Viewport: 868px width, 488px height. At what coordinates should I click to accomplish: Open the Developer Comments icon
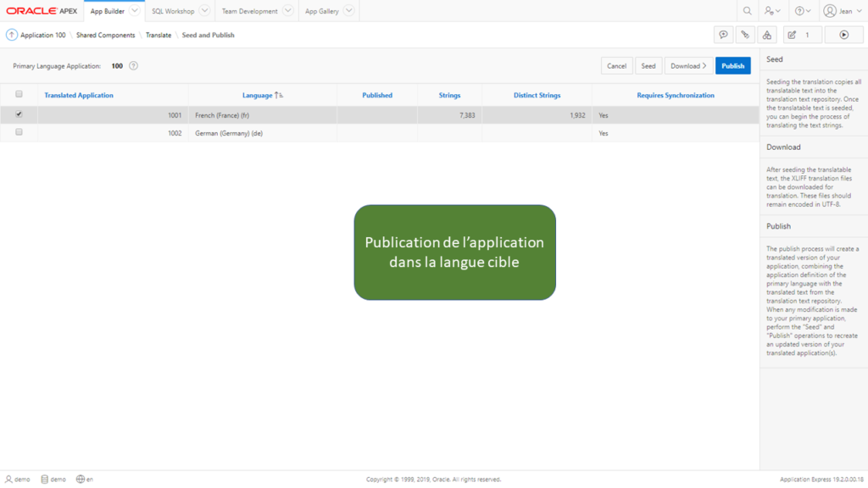point(745,35)
